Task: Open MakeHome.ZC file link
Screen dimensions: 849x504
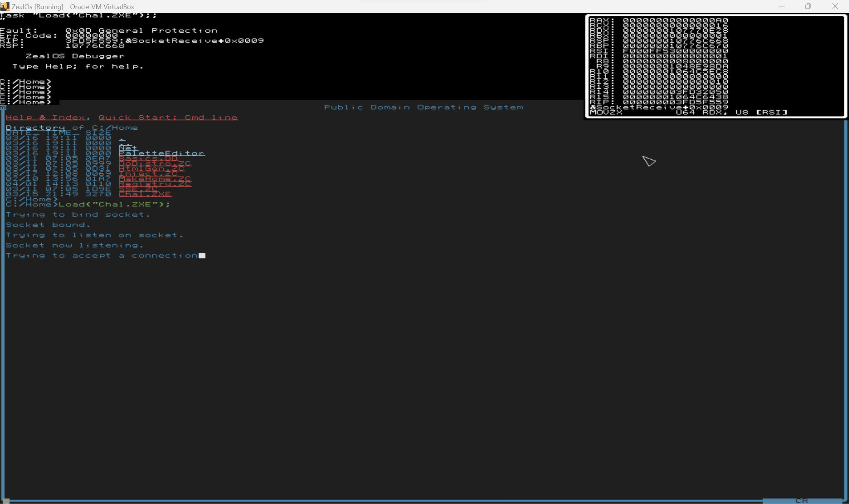Action: click(155, 179)
